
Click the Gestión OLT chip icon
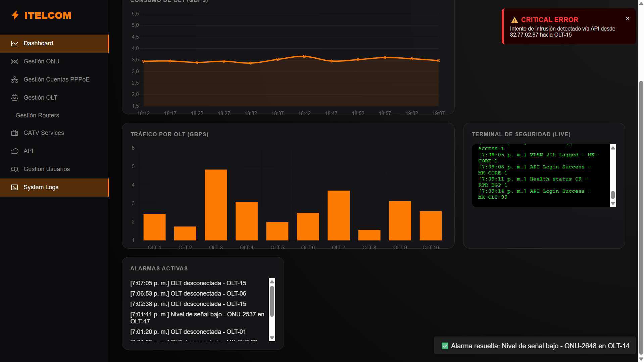point(14,98)
